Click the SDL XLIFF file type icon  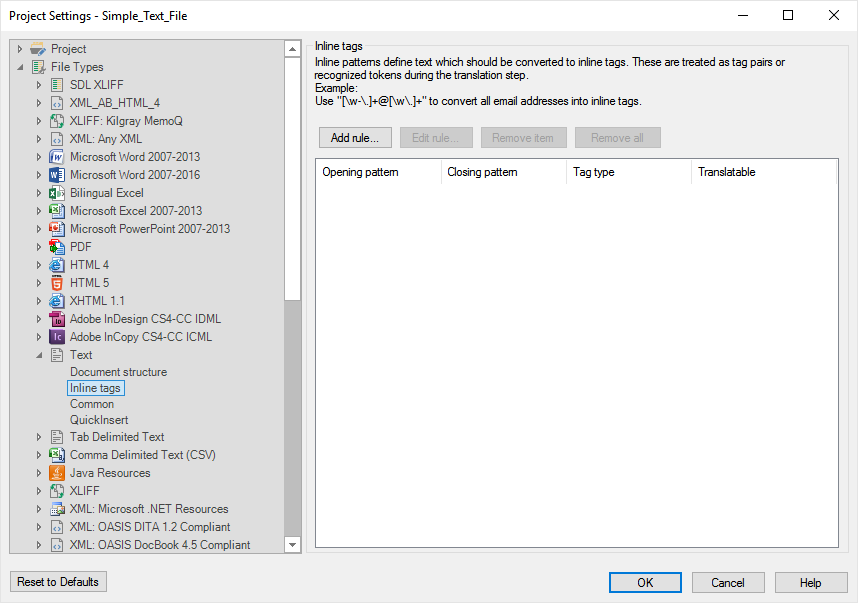pos(57,85)
